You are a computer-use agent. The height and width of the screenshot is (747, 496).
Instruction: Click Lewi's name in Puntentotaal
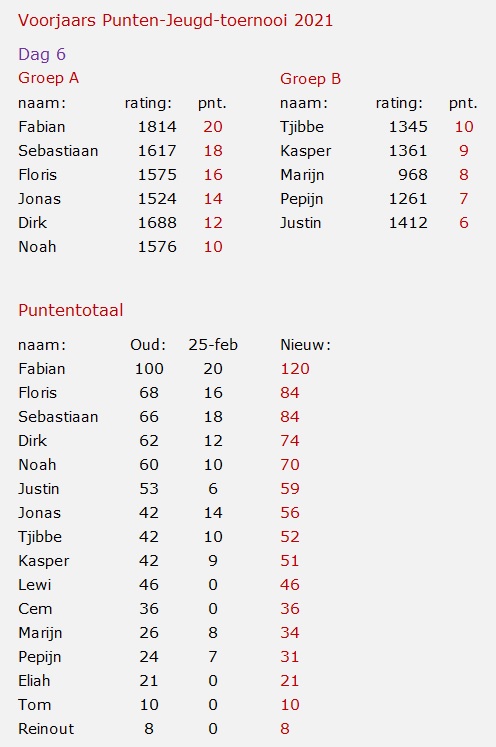click(35, 585)
